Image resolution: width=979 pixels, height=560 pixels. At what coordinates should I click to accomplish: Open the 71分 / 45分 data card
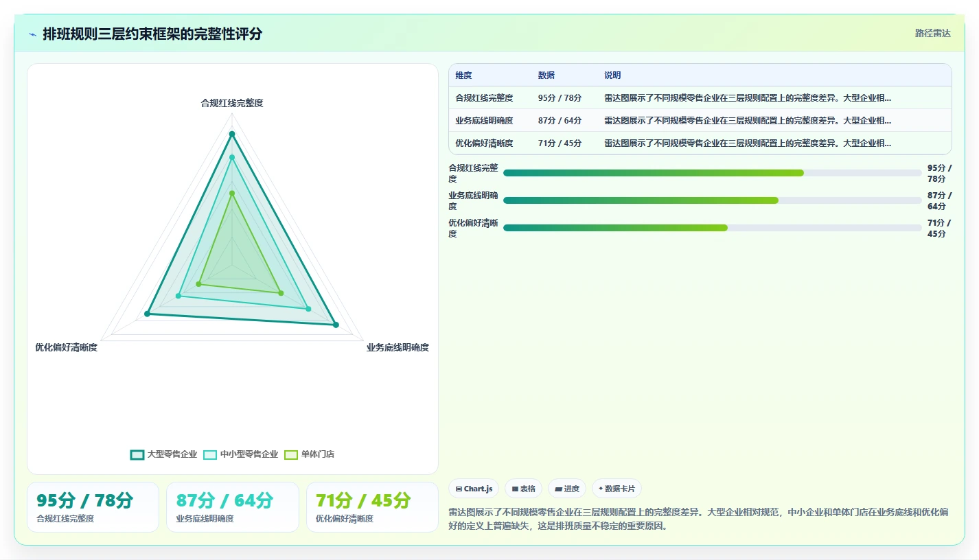coord(372,507)
